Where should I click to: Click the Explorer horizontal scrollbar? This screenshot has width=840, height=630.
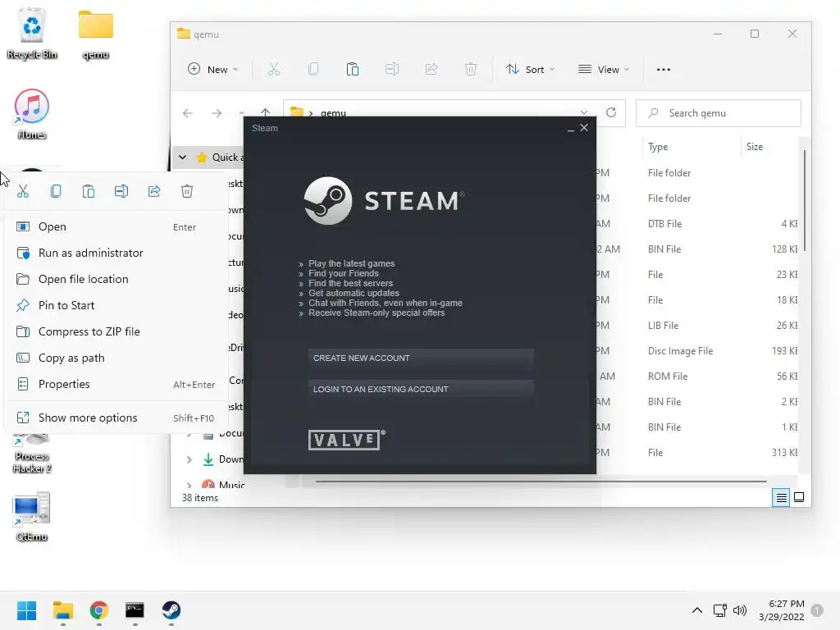coord(541,481)
